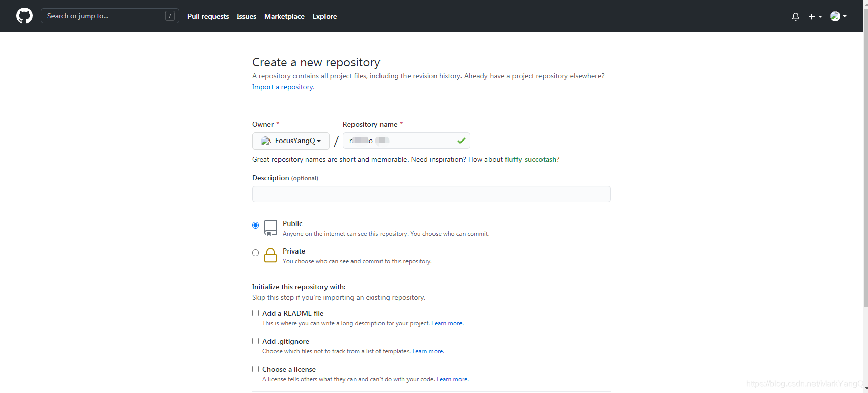The height and width of the screenshot is (393, 868).
Task: Click the Initialize this repository with text
Action: click(x=299, y=287)
